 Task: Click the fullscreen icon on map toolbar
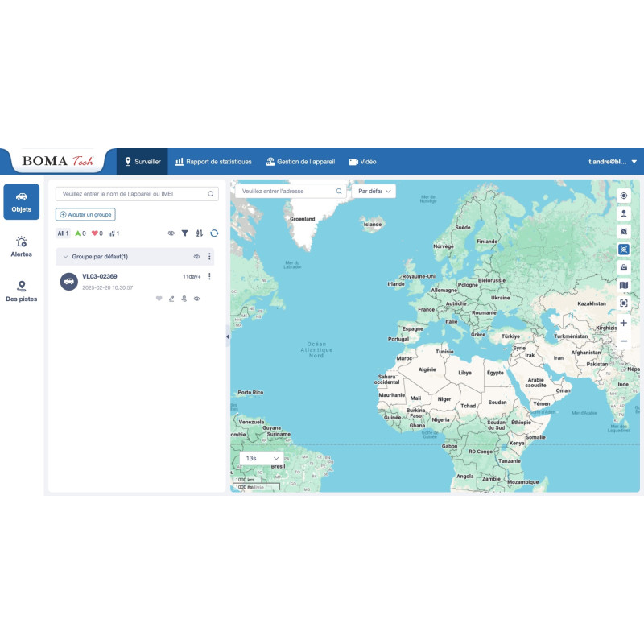pos(623,303)
